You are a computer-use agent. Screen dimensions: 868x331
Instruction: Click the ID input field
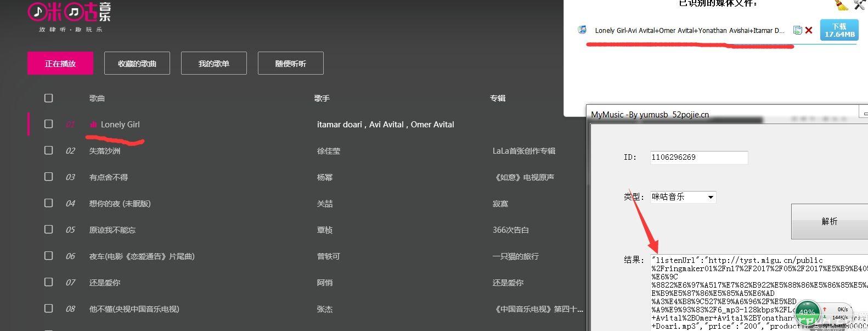tap(699, 158)
